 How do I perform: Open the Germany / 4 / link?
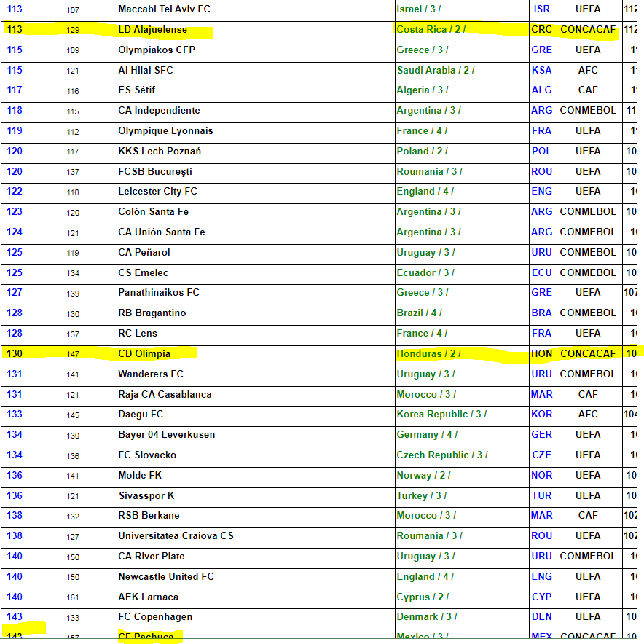click(x=427, y=434)
